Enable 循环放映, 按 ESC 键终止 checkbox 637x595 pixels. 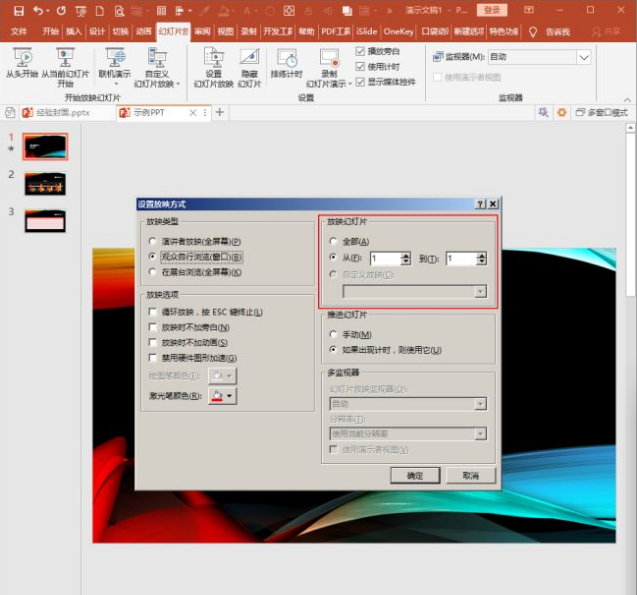point(152,313)
